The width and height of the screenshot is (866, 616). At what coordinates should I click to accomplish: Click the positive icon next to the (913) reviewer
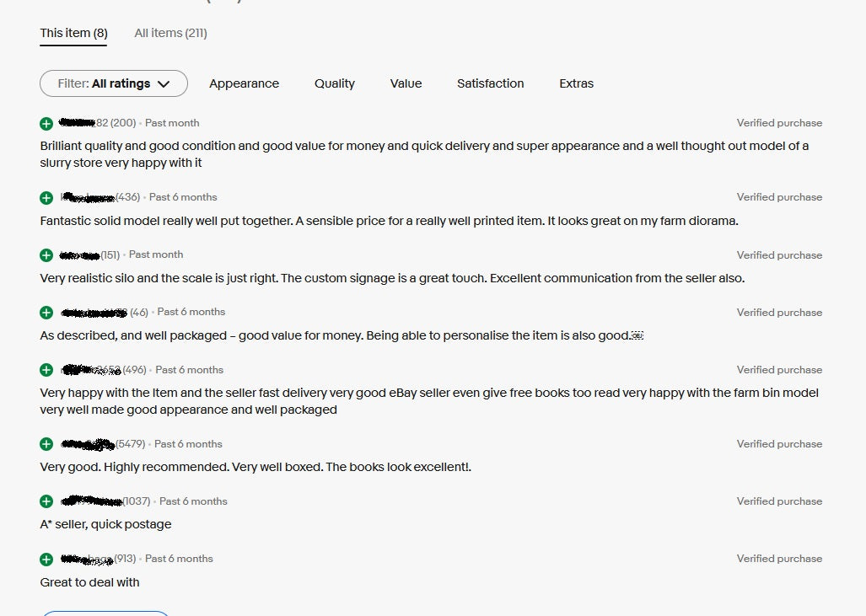(x=46, y=560)
